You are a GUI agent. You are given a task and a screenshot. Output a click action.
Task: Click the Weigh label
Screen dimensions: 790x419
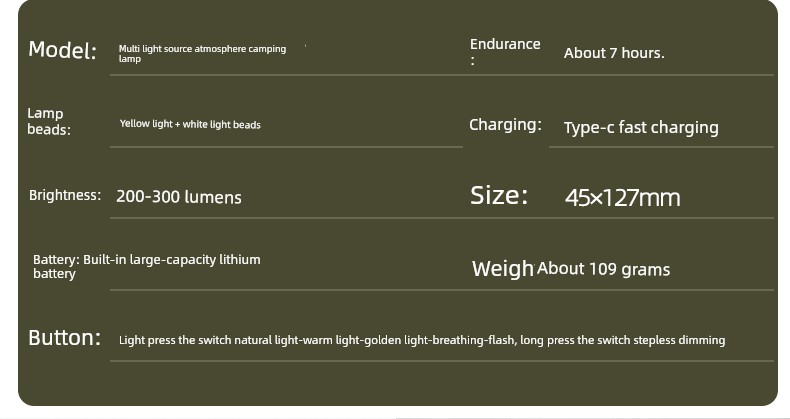503,269
